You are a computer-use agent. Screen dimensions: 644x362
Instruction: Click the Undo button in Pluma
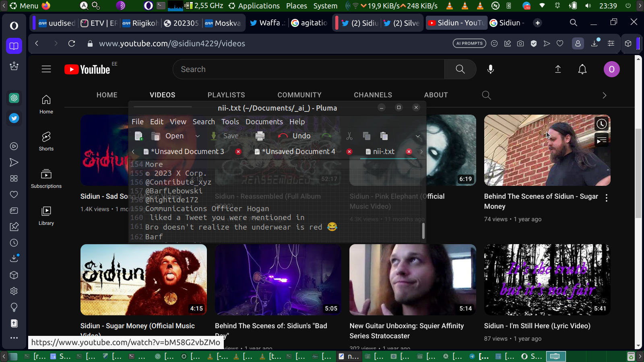[x=295, y=136]
